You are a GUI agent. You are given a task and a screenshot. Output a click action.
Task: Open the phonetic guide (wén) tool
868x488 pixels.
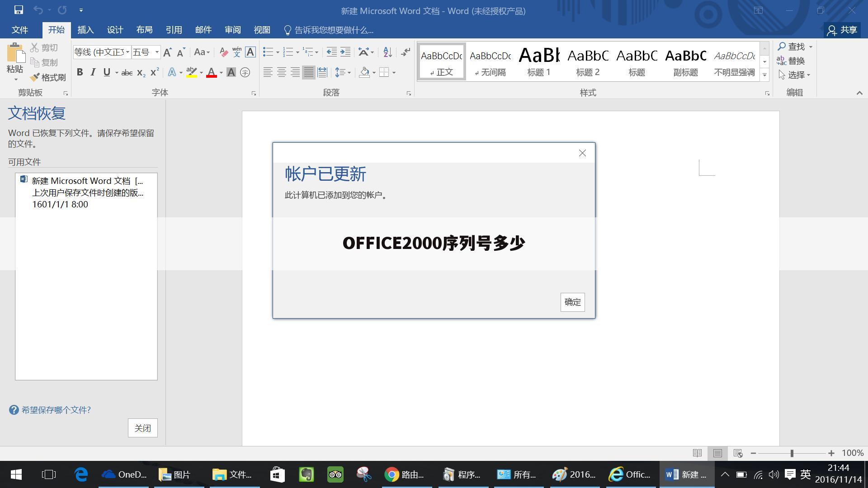coord(237,52)
